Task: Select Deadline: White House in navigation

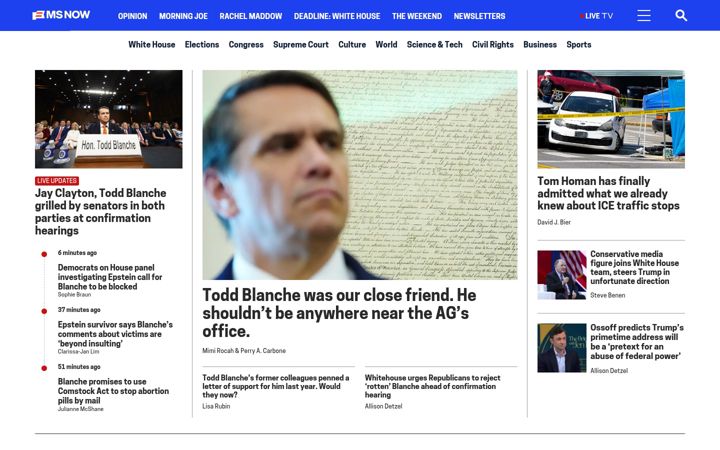Action: (x=337, y=16)
